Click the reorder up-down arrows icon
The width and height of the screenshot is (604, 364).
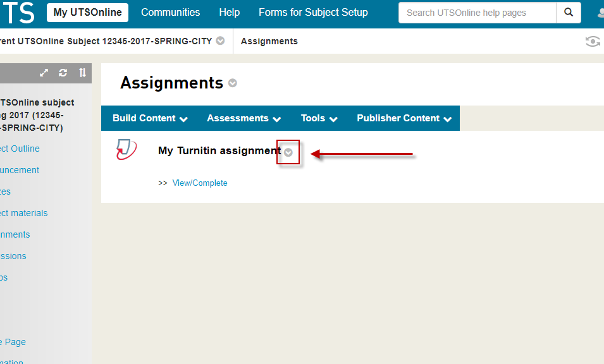point(82,73)
